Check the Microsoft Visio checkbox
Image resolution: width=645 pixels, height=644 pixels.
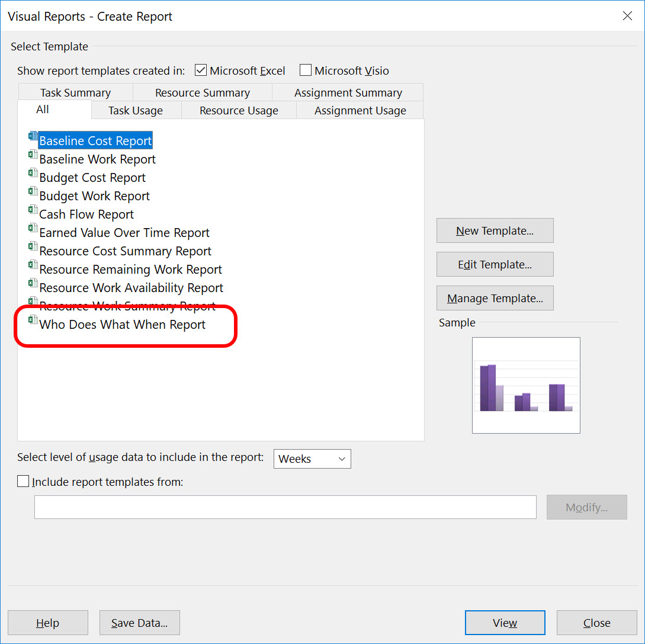(x=306, y=70)
